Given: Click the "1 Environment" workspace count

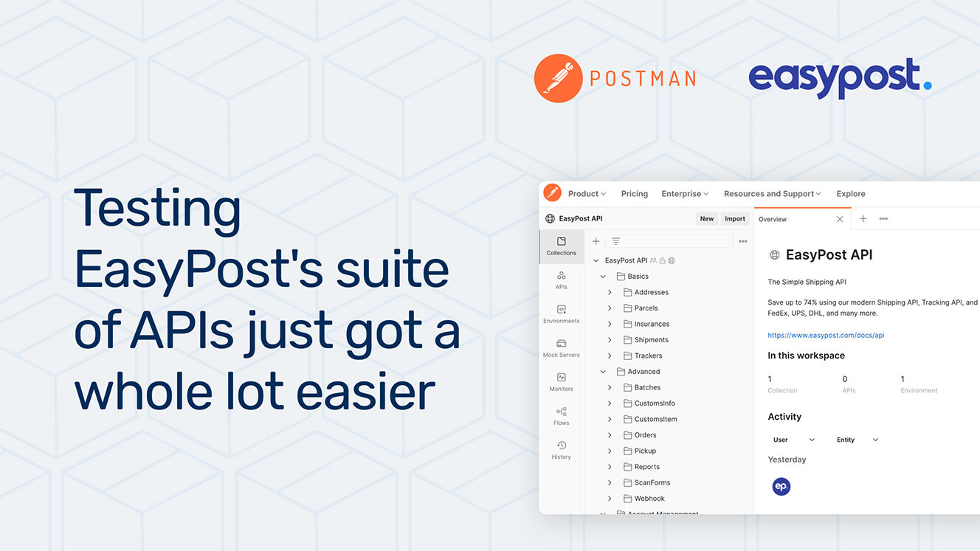Looking at the screenshot, I should point(919,384).
